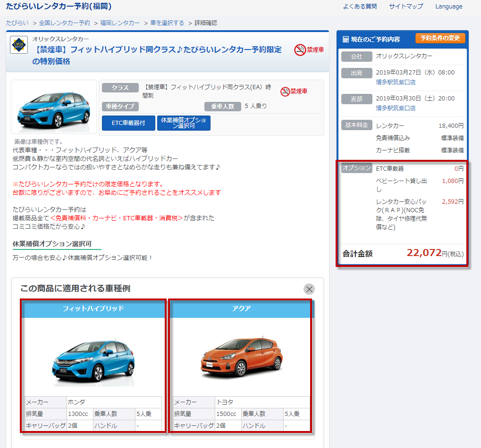
Task: Click the return date 2019年03月30日 20:00
Action: [415, 99]
